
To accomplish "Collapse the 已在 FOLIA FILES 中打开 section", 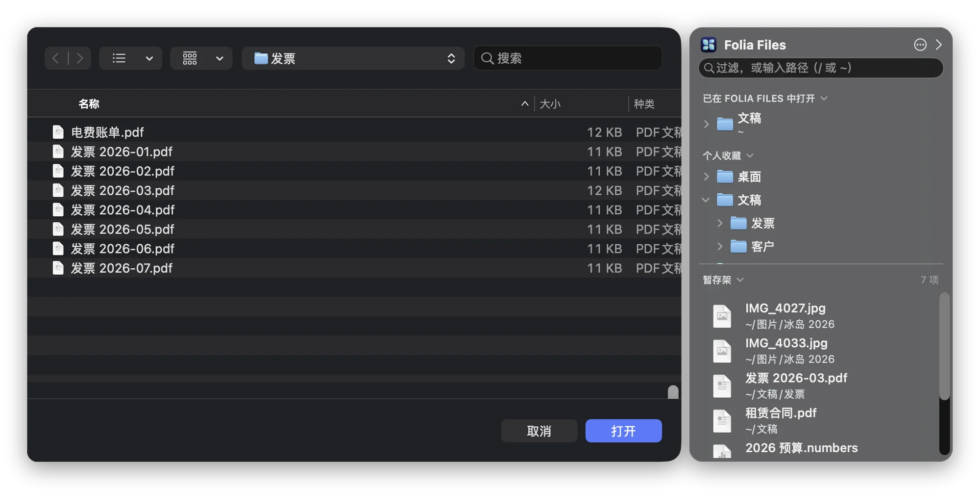I will 824,99.
